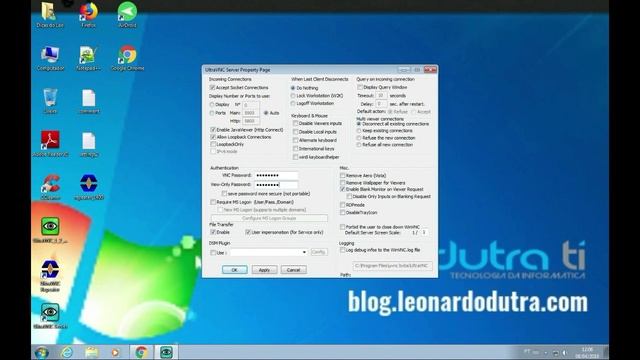This screenshot has width=640, height=360.
Task: Switch to UltraVNC eye icon in taskbar
Action: tap(166, 352)
